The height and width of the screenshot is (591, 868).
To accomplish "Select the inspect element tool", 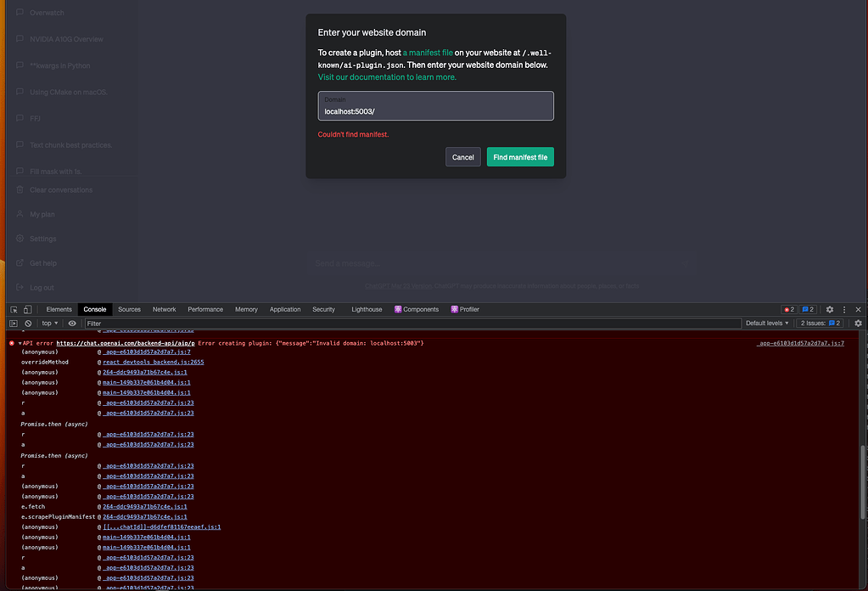I will [x=12, y=309].
